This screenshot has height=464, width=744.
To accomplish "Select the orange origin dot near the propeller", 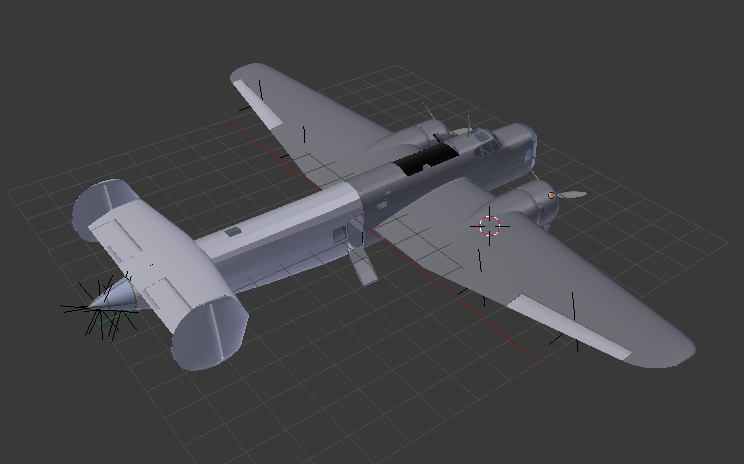I will (x=550, y=194).
